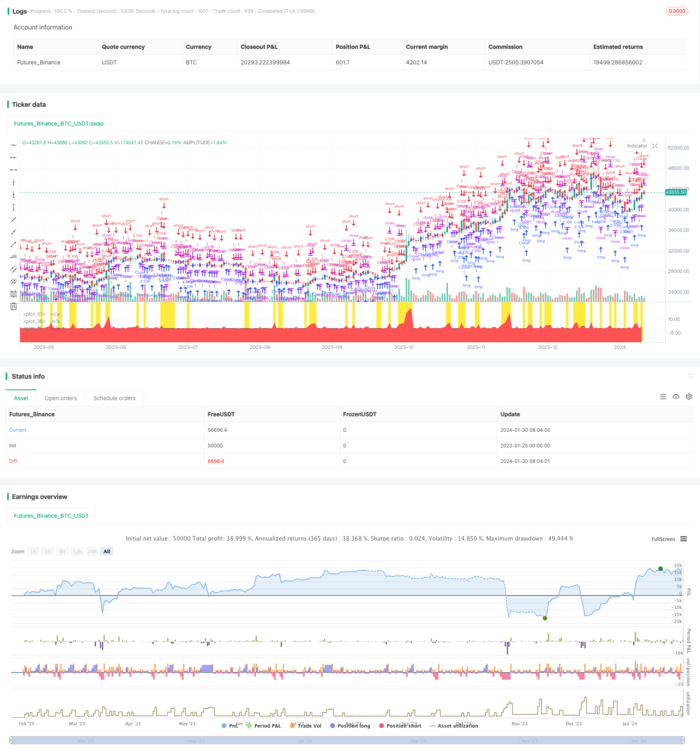Screen dimensions: 700x756
Task: Switch to the Open orders tab
Action: click(61, 398)
